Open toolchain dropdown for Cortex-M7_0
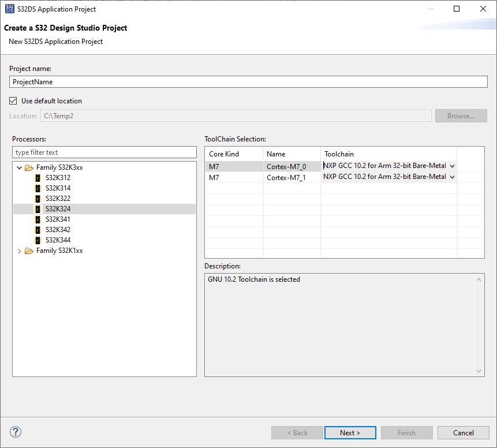Image resolution: width=497 pixels, height=448 pixels. (453, 166)
